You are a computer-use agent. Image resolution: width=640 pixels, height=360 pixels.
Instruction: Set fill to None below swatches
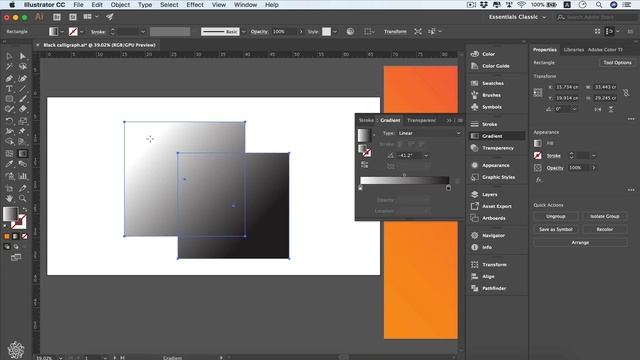24,236
